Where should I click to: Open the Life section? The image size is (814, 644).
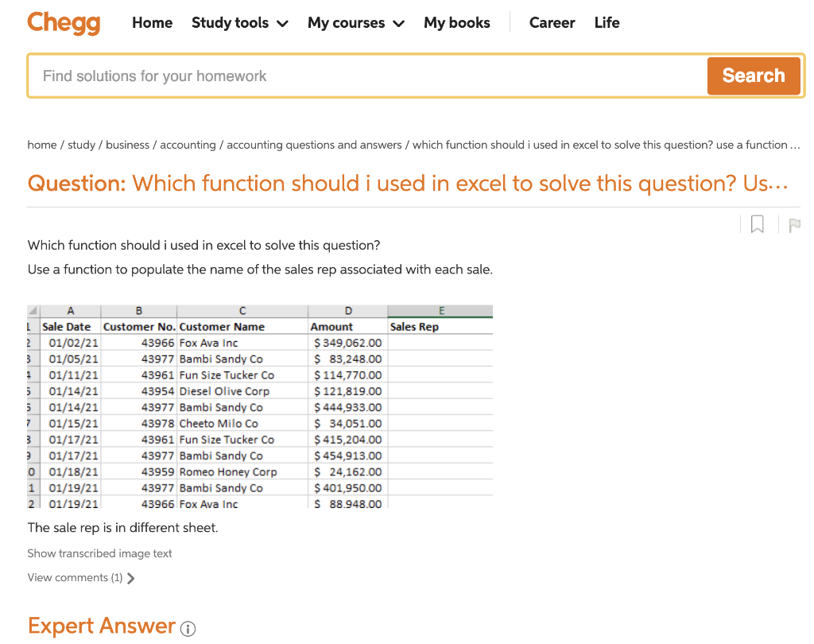click(607, 23)
